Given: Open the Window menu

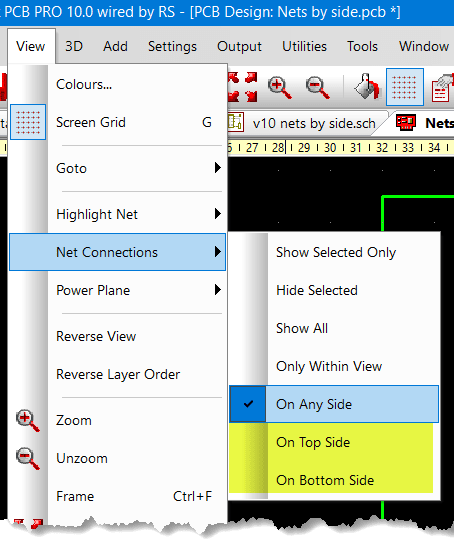Looking at the screenshot, I should [x=424, y=46].
